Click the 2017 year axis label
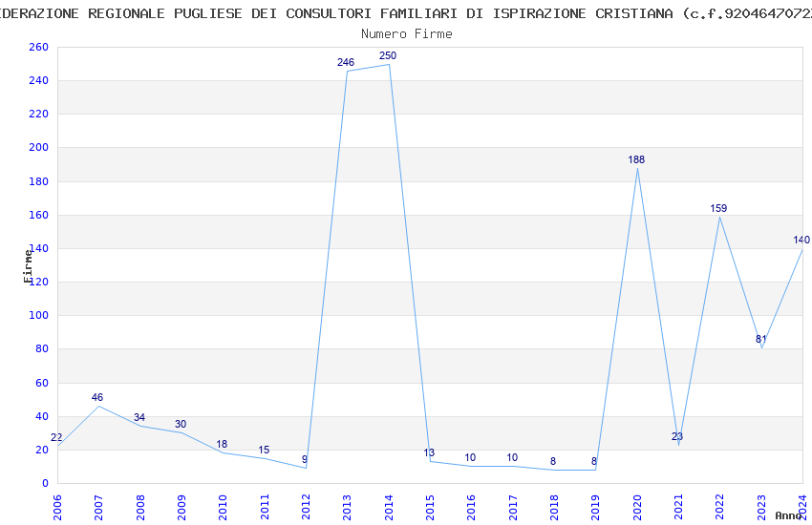Image resolution: width=812 pixels, height=525 pixels. 513,508
